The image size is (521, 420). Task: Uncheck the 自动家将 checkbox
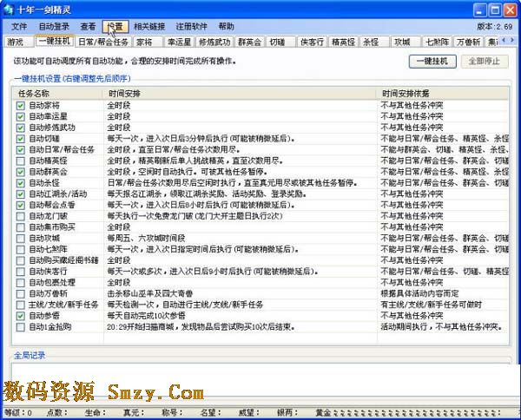click(x=21, y=106)
